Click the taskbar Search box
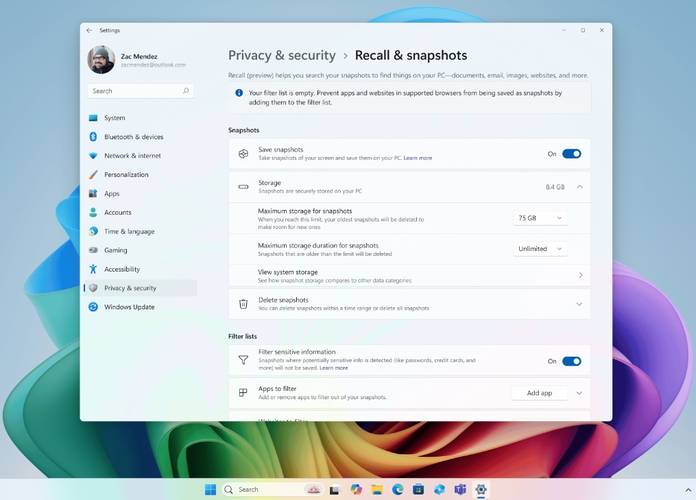 click(272, 489)
